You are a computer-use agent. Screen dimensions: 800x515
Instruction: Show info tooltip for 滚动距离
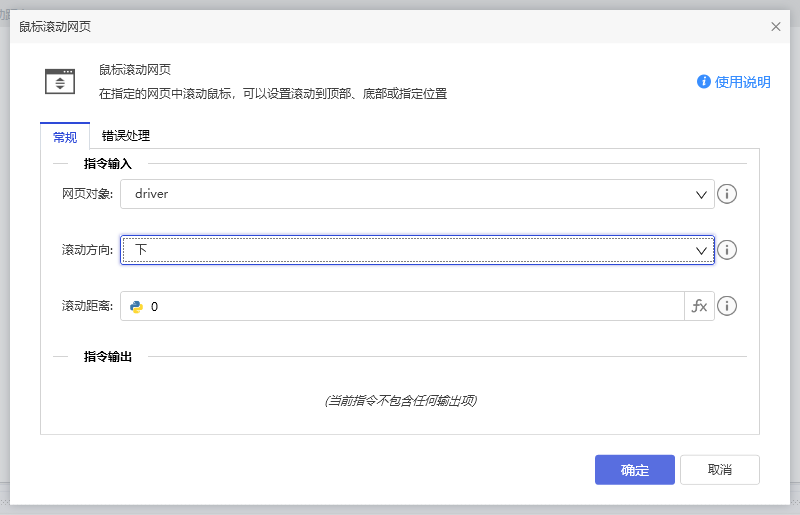tap(728, 307)
